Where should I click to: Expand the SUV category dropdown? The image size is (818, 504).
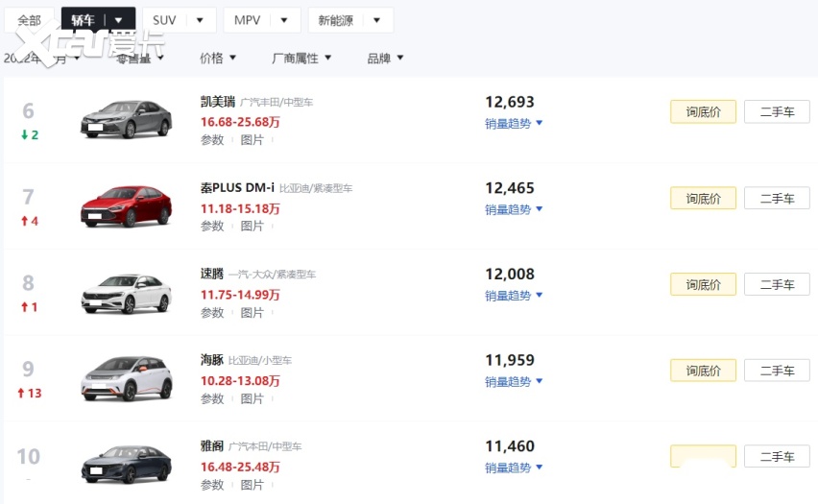(200, 20)
